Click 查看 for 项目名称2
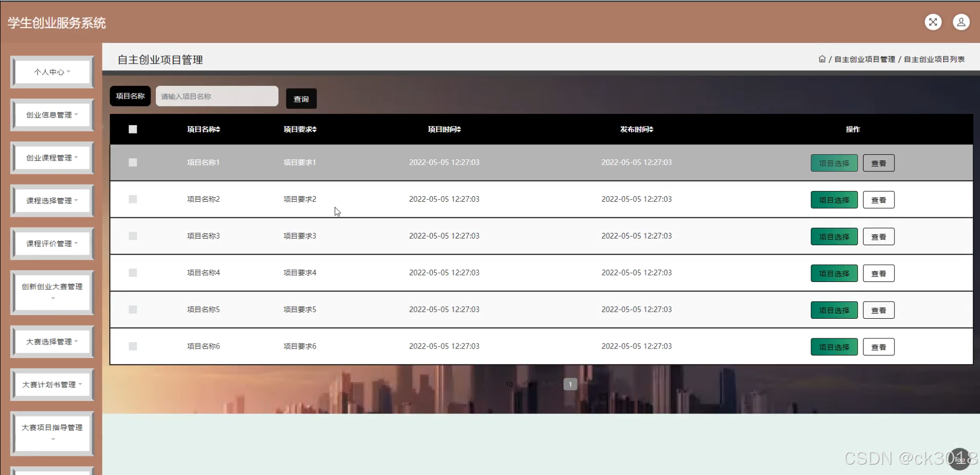Viewport: 980px width, 475px height. 879,200
